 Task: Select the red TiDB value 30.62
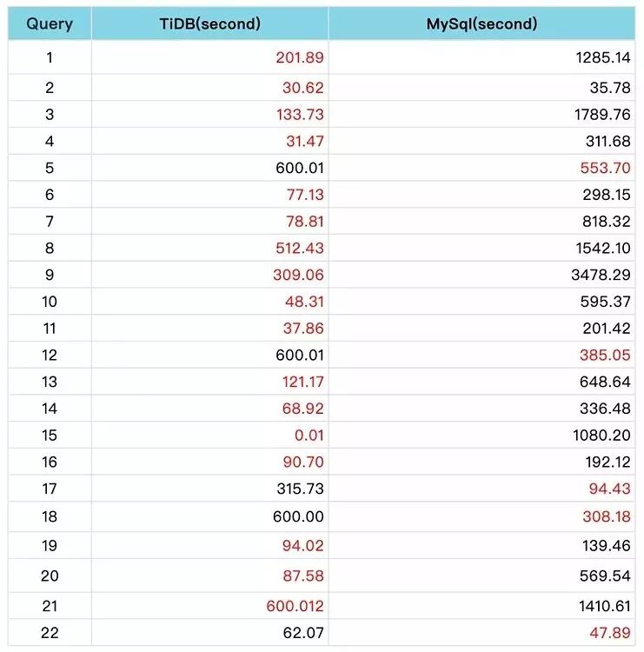[x=302, y=87]
